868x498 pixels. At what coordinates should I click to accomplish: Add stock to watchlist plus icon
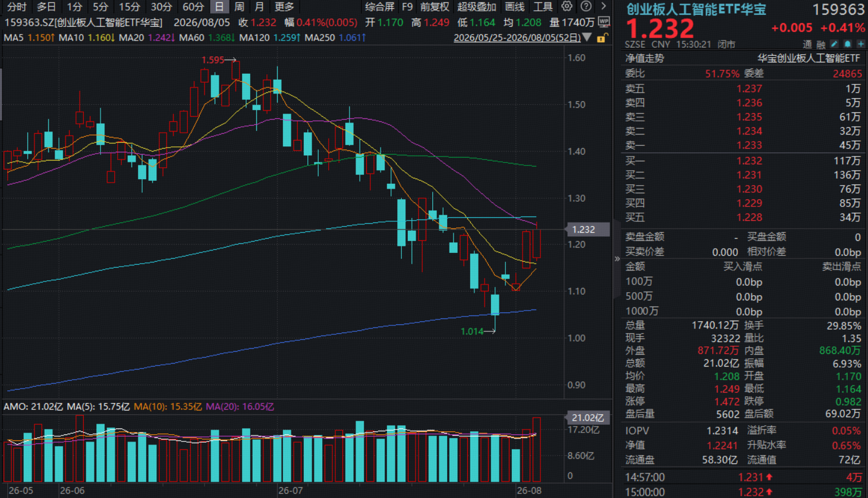pos(861,44)
